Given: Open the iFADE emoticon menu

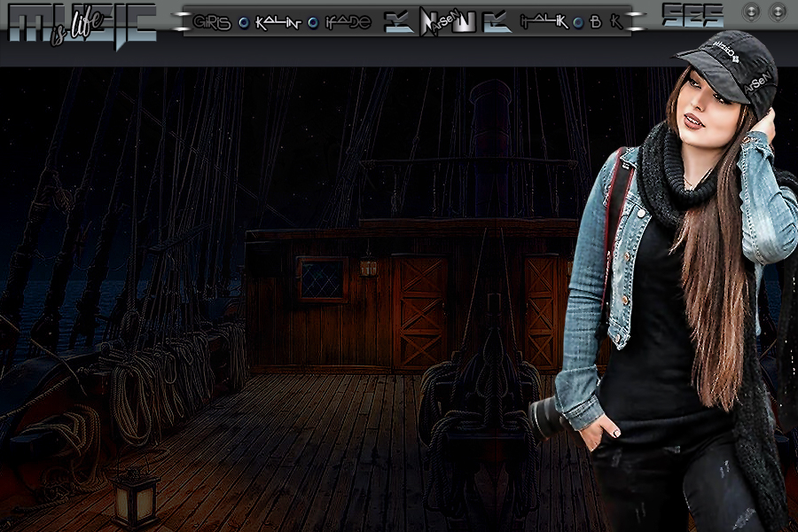Looking at the screenshot, I should pos(348,22).
